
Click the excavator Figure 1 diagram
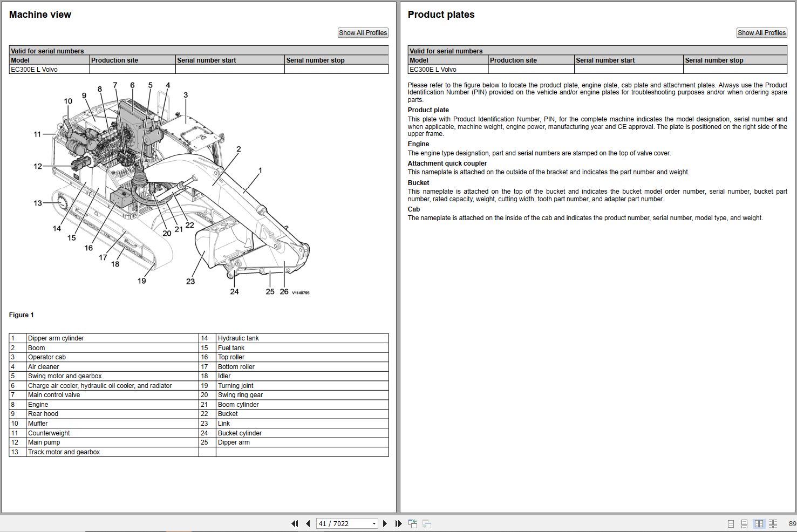(x=172, y=188)
